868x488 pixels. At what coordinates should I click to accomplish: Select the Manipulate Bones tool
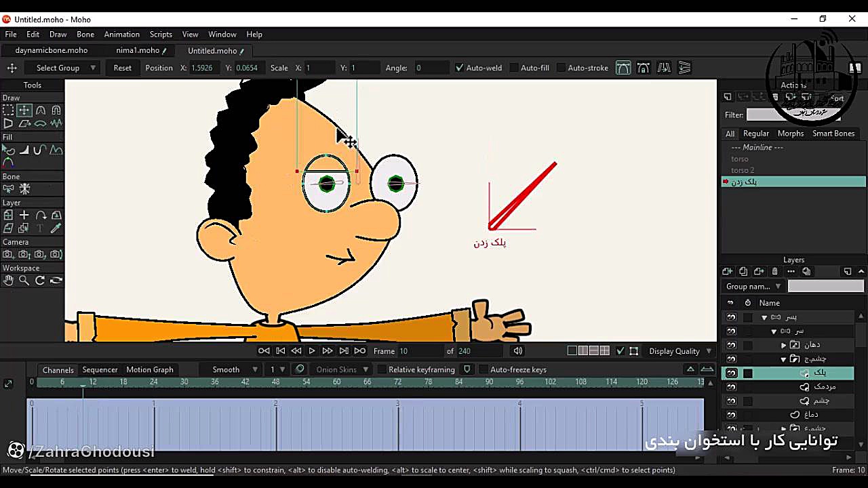coord(24,189)
